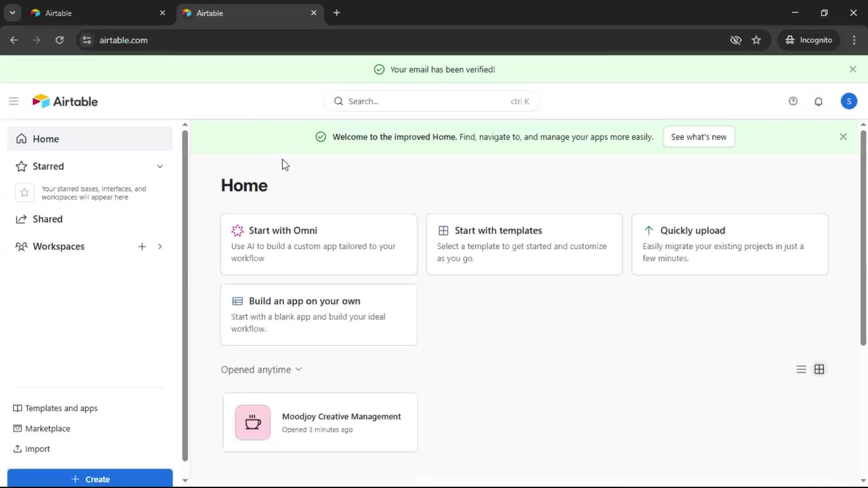Add a new workspace with plus icon

coord(142,246)
